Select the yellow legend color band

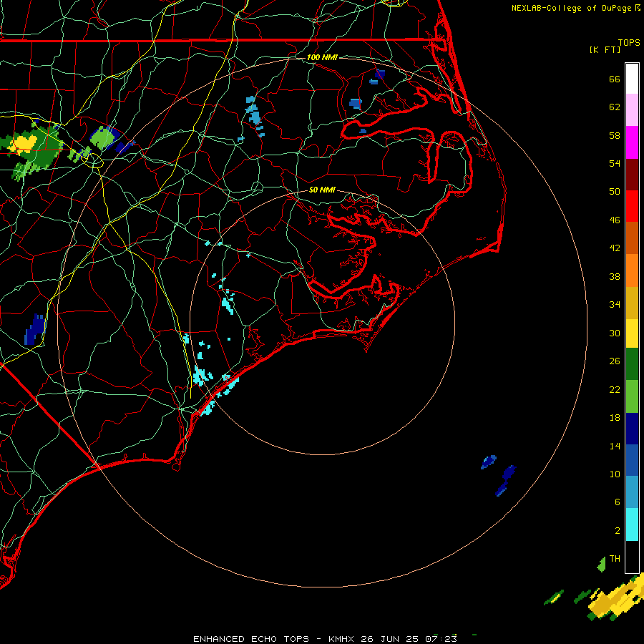click(x=632, y=333)
